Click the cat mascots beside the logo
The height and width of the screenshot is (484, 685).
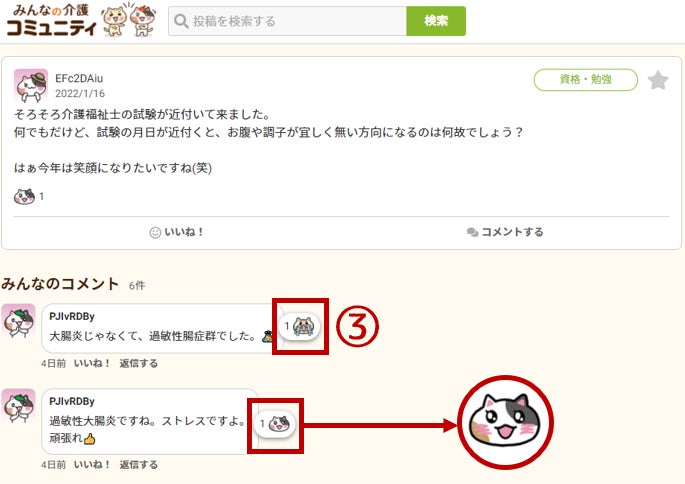coord(128,20)
